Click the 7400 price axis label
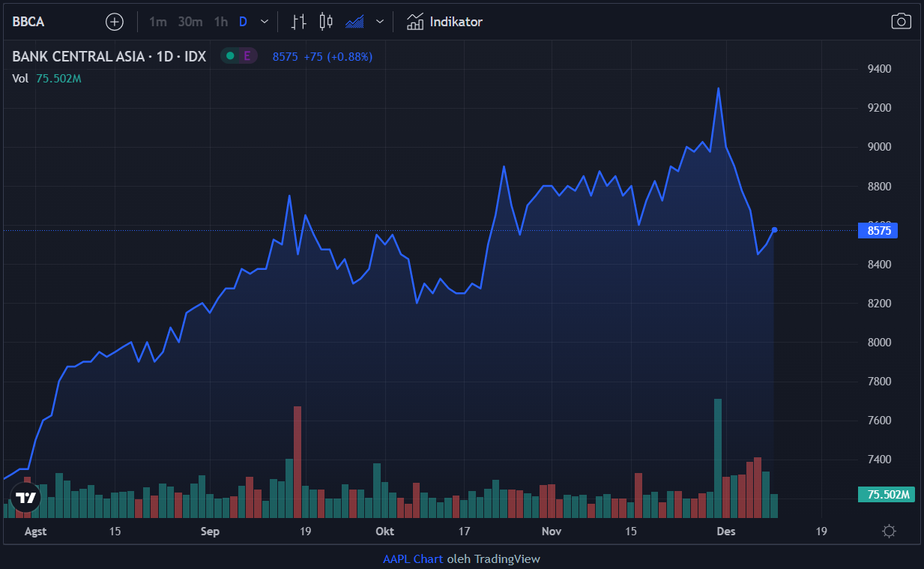924x569 pixels. [x=879, y=460]
